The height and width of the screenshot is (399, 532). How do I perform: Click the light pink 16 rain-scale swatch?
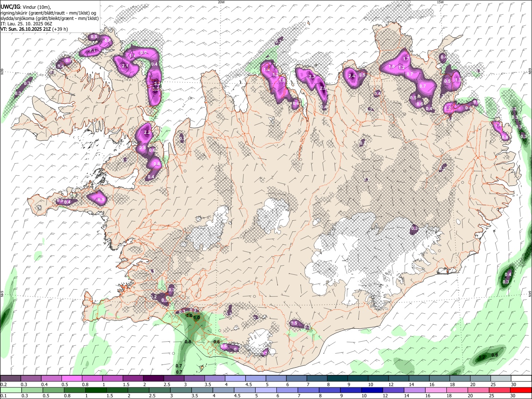pyautogui.click(x=436, y=390)
